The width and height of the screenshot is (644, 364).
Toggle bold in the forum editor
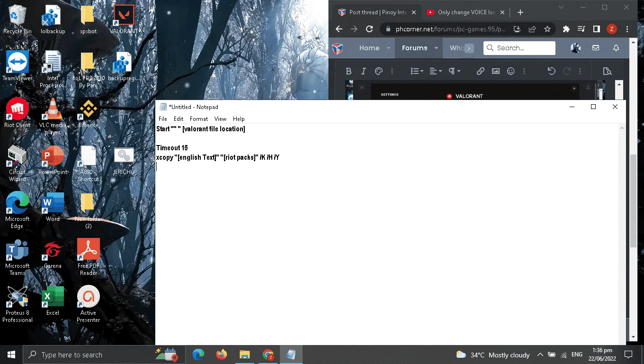click(349, 71)
